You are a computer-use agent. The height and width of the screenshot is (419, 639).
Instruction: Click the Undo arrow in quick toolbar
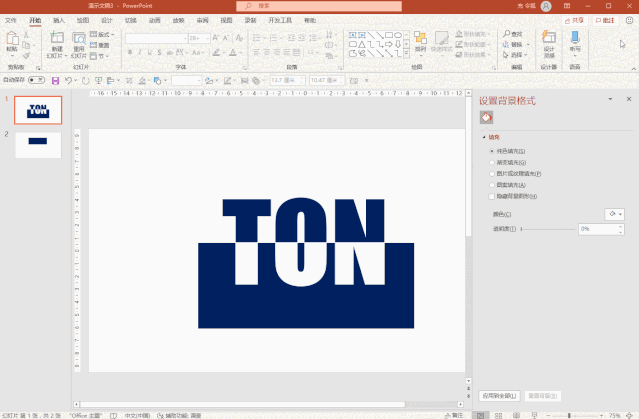click(x=68, y=80)
